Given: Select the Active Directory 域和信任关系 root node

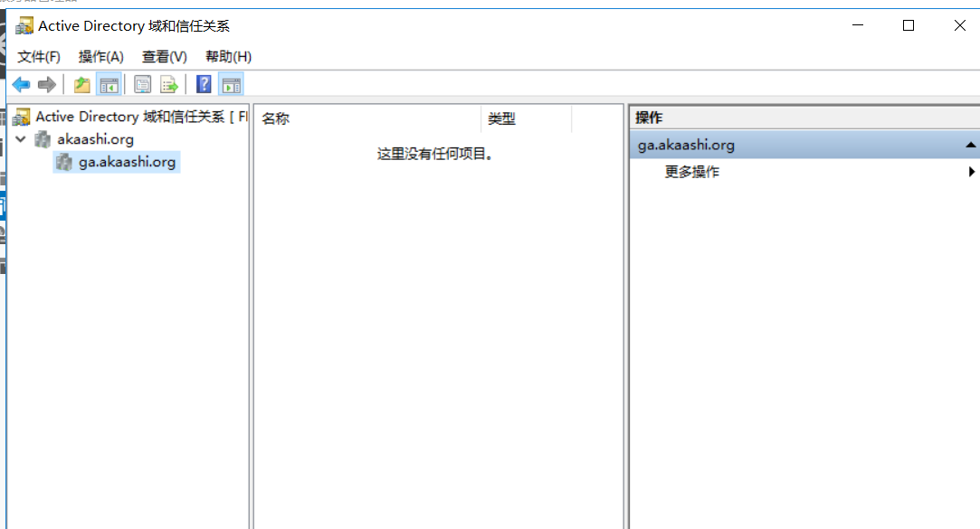Looking at the screenshot, I should point(141,117).
